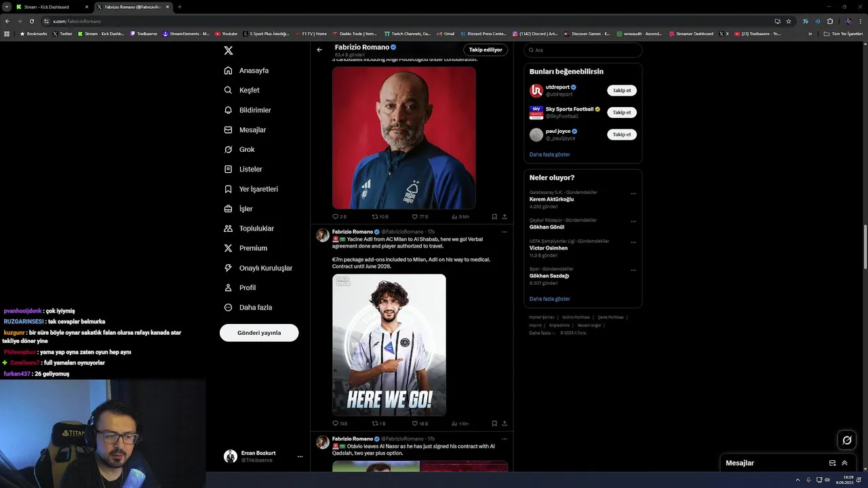This screenshot has width=868, height=488.
Task: Click Daha fazla göster under suggestions
Action: click(x=550, y=155)
